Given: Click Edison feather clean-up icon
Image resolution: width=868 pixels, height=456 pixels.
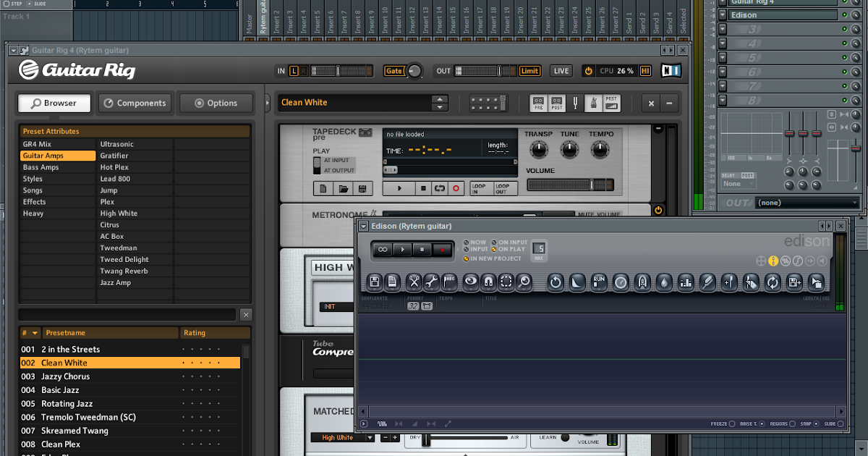Looking at the screenshot, I should point(707,282).
